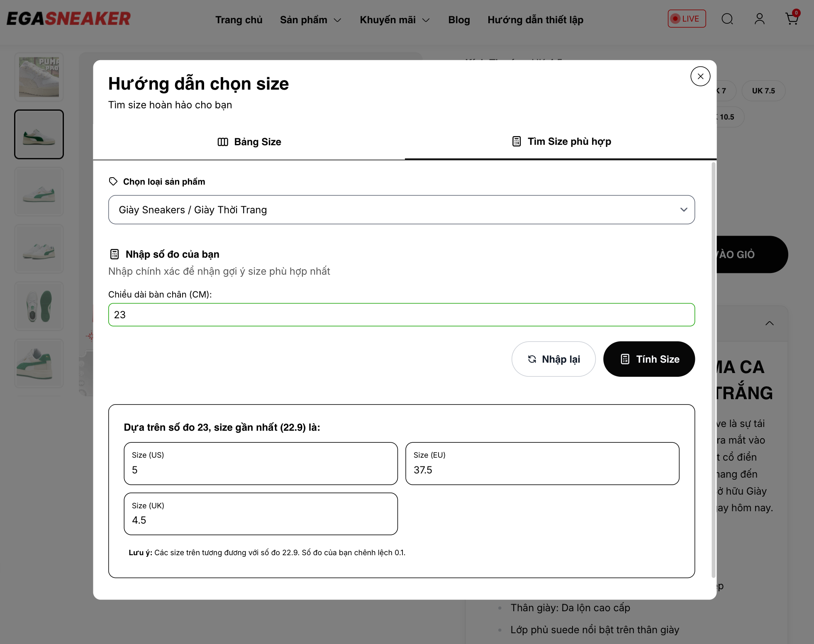814x644 pixels.
Task: Click the EGASNEAKER logo
Action: (68, 19)
